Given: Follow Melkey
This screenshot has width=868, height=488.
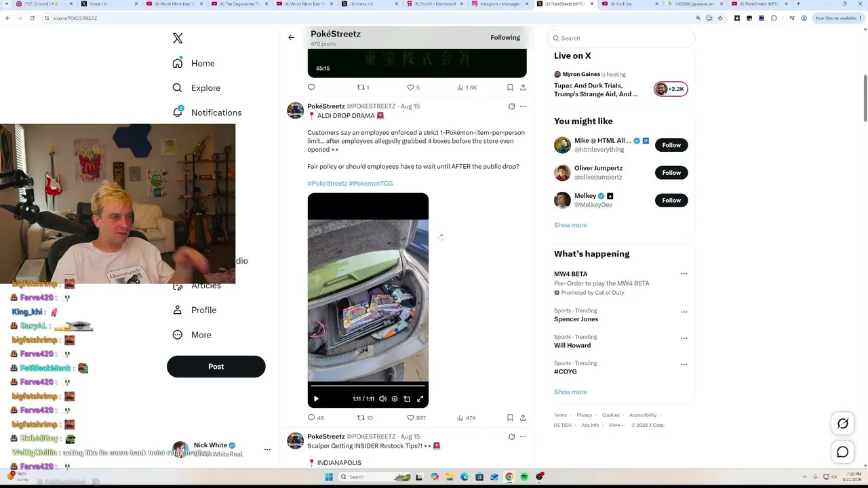Looking at the screenshot, I should pyautogui.click(x=671, y=200).
